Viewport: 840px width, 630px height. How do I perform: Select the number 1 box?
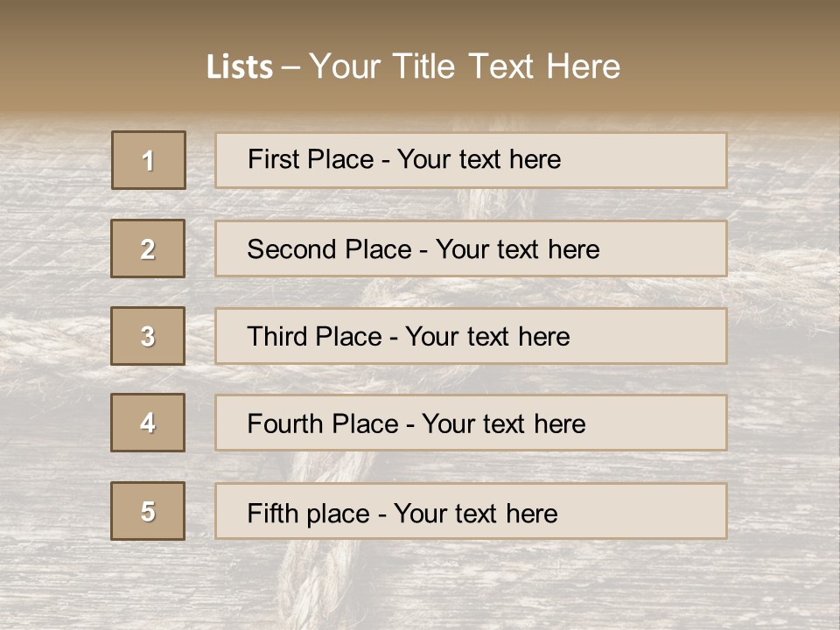[x=149, y=160]
